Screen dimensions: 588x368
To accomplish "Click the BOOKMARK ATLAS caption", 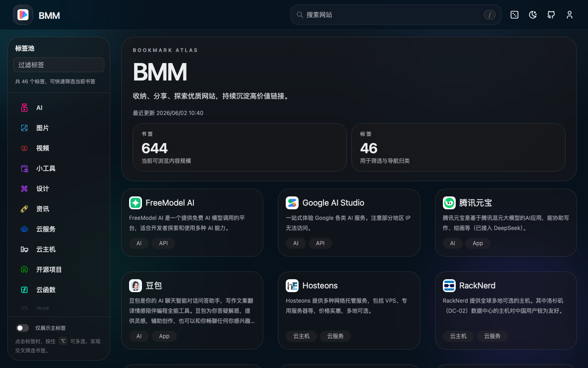I will pos(165,50).
